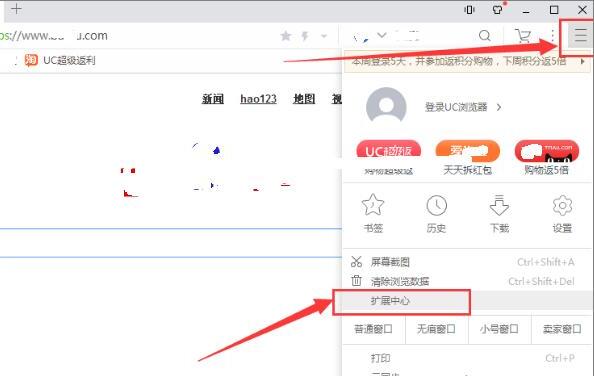Expand the search engine chevron dropdown
Screen dimensions: 594x376
(382, 35)
